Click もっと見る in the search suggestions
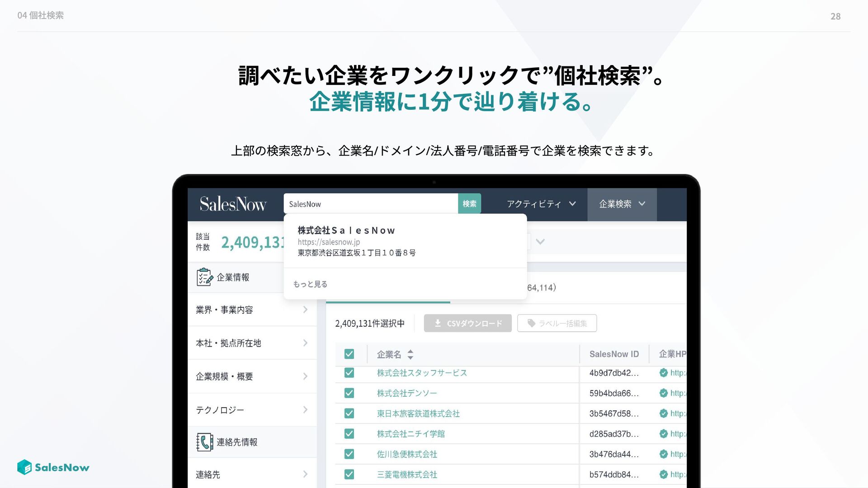This screenshot has height=488, width=868. tap(310, 284)
